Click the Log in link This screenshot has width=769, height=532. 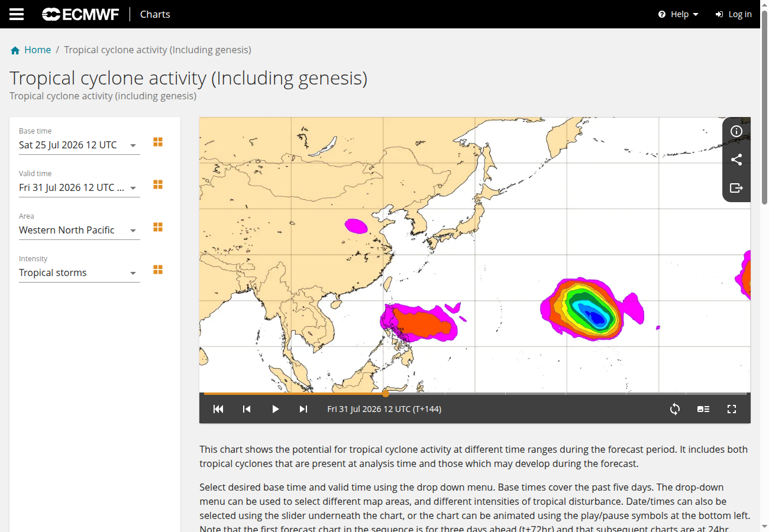(x=734, y=14)
